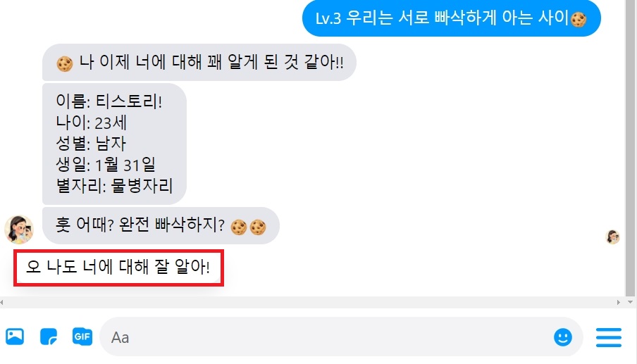Open the GIF picker

(82, 337)
